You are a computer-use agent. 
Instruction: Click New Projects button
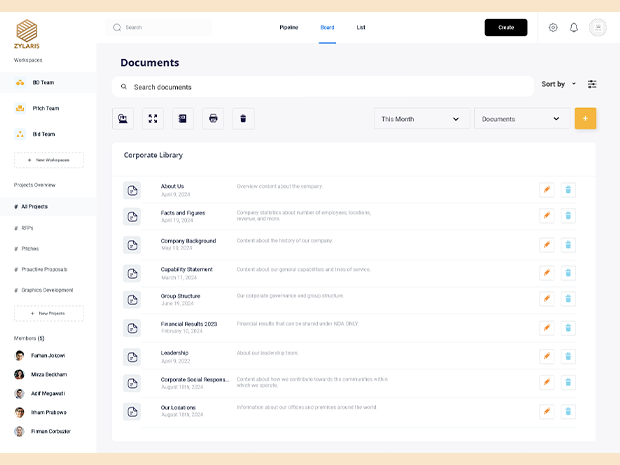(x=49, y=313)
